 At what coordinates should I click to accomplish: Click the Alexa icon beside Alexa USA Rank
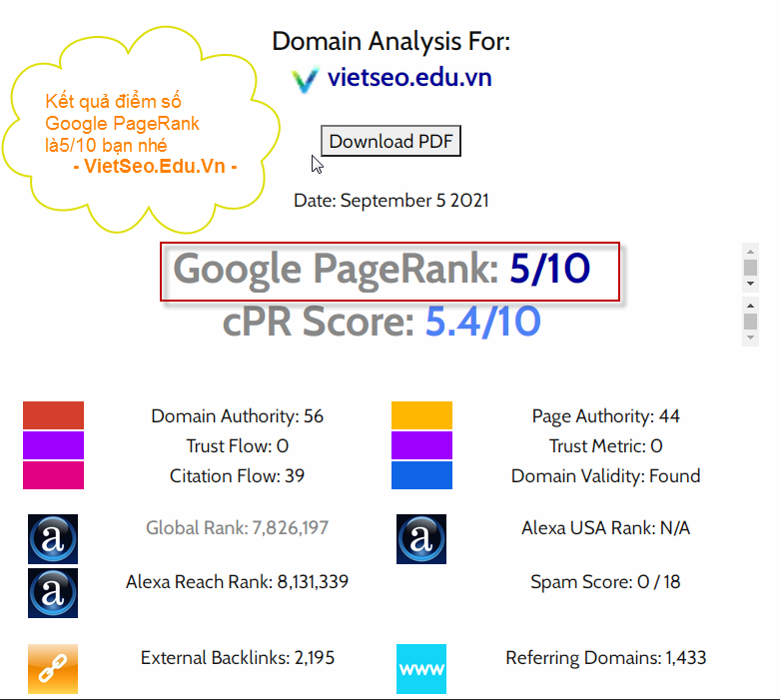tap(421, 539)
